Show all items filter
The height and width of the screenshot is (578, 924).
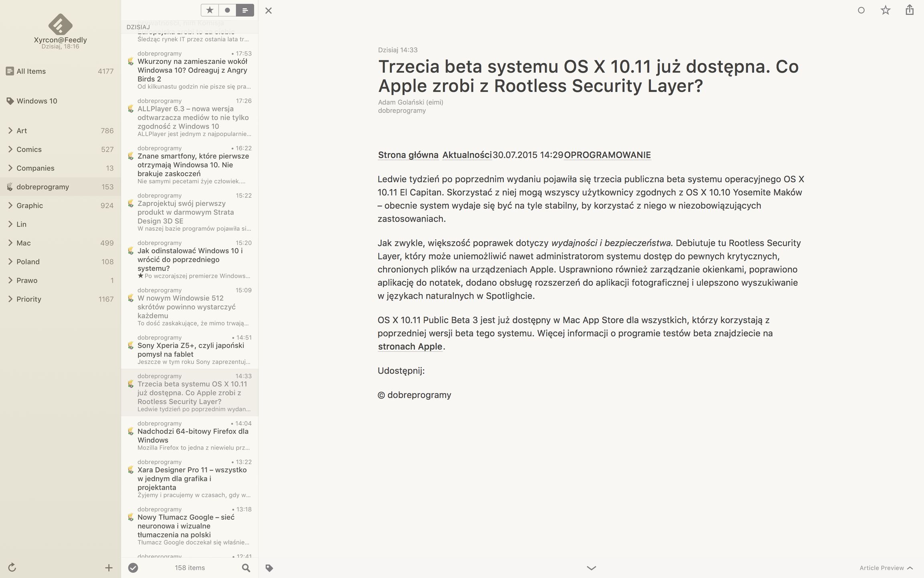[x=245, y=10]
